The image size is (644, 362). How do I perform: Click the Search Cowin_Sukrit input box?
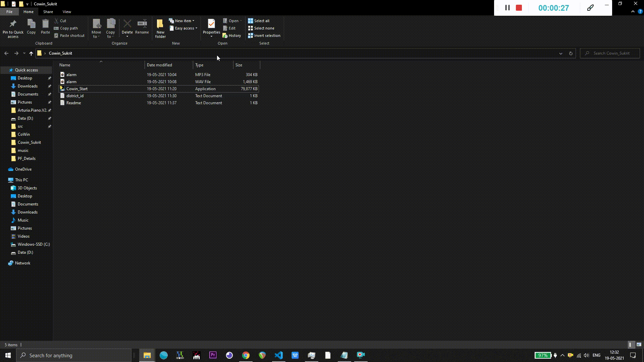click(x=611, y=53)
